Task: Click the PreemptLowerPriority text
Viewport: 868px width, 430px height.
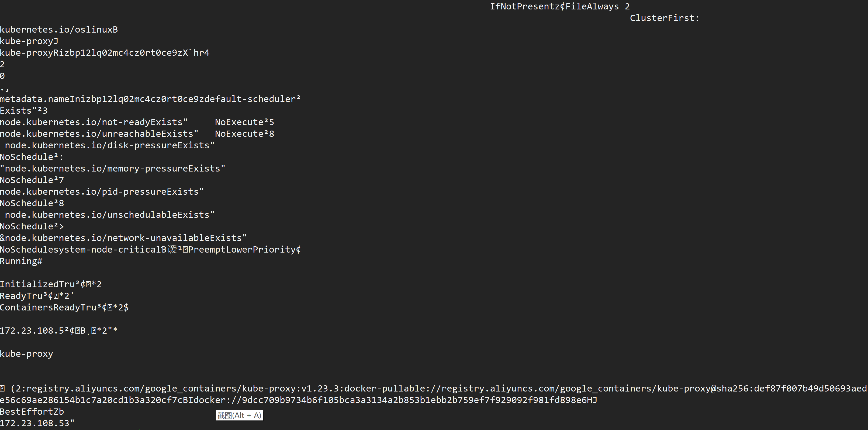Action: (x=242, y=250)
